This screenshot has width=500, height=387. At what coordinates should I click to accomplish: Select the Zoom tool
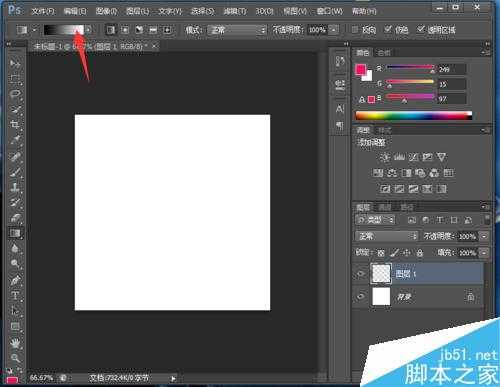coord(15,358)
